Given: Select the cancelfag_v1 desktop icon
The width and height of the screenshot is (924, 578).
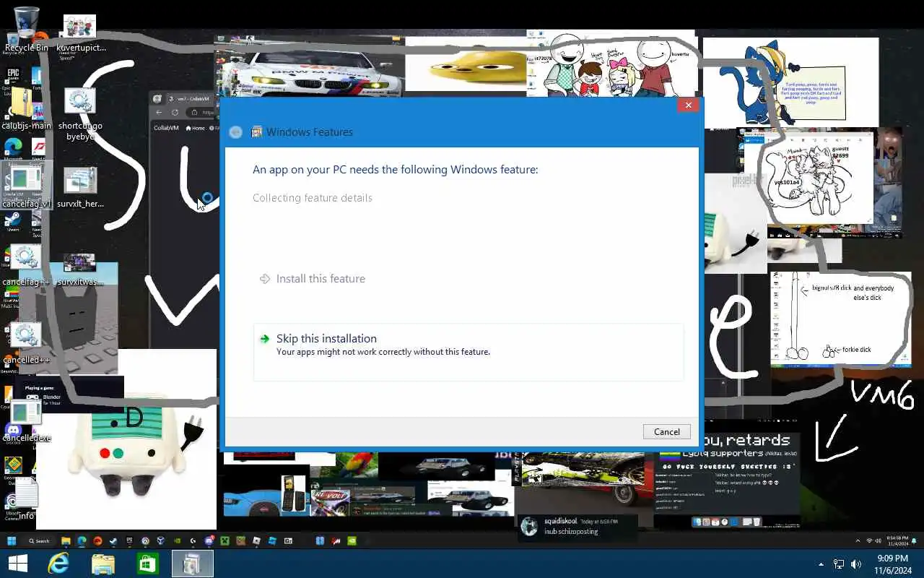Looking at the screenshot, I should (26, 186).
